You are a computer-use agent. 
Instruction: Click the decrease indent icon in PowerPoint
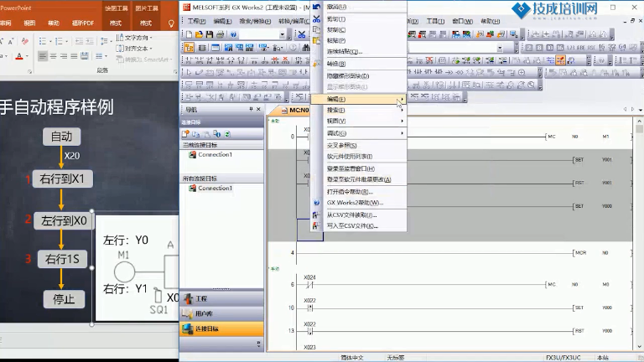80,41
